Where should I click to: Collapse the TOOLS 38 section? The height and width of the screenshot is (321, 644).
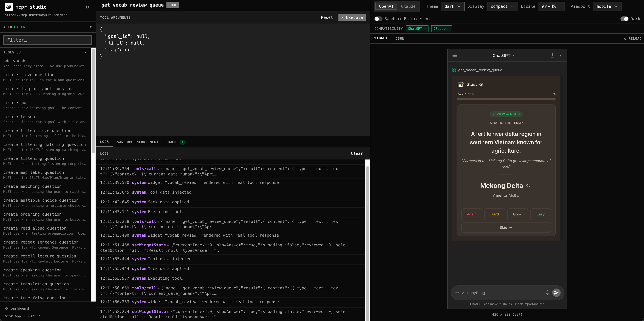pos(86,52)
